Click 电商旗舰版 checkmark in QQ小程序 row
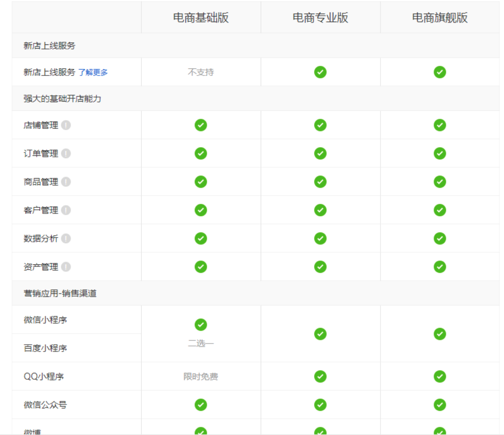504x435 pixels. point(440,377)
